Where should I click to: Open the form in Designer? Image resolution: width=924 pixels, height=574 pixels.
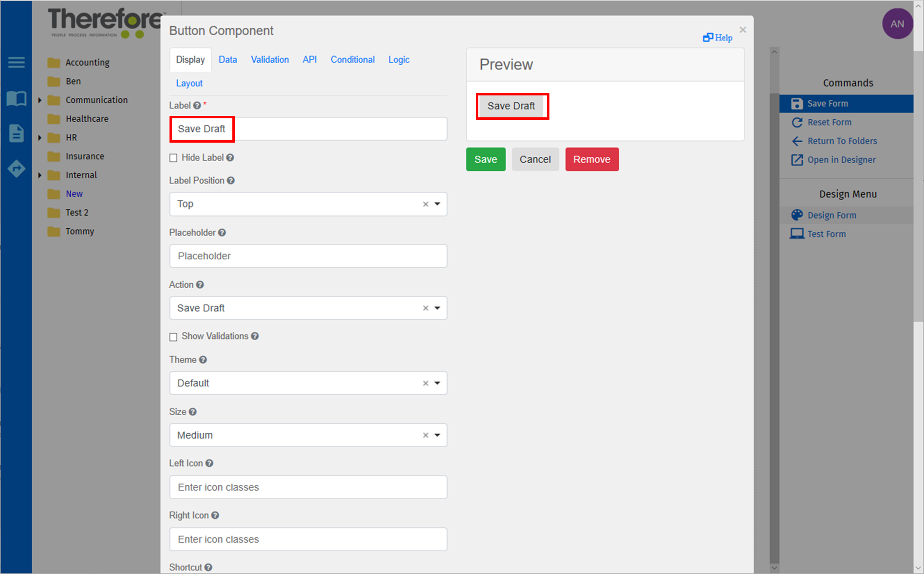click(x=797, y=160)
